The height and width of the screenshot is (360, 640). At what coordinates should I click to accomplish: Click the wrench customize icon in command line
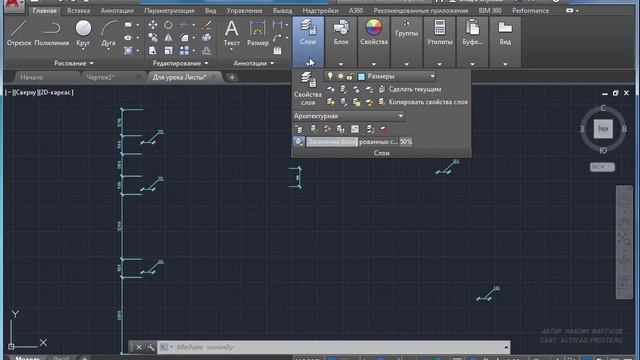coord(151,347)
